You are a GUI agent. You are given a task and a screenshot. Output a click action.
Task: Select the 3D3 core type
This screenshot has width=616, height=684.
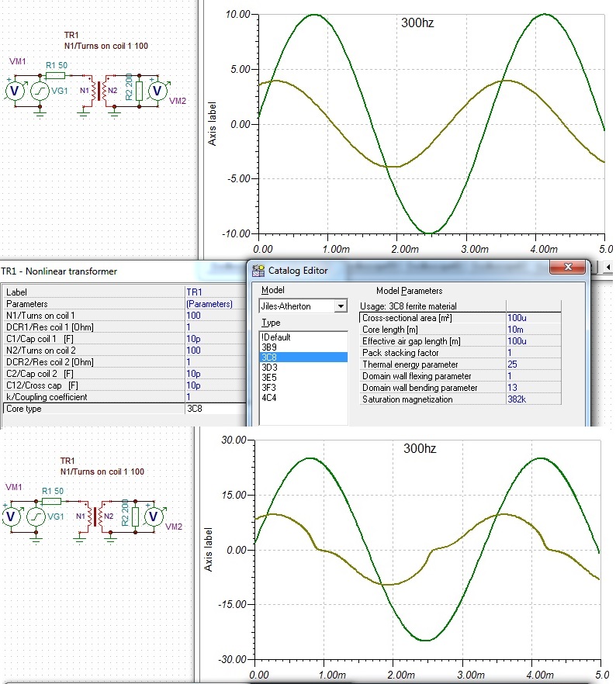269,368
